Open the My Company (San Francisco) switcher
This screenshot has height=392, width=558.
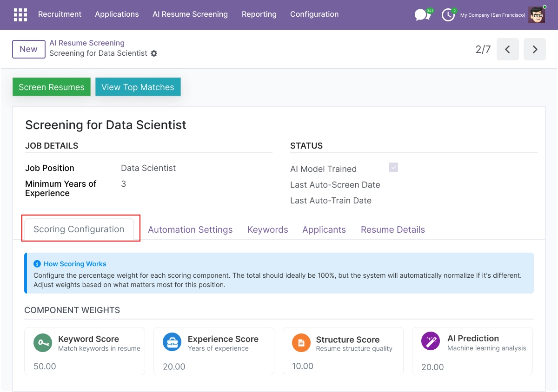[x=492, y=15]
